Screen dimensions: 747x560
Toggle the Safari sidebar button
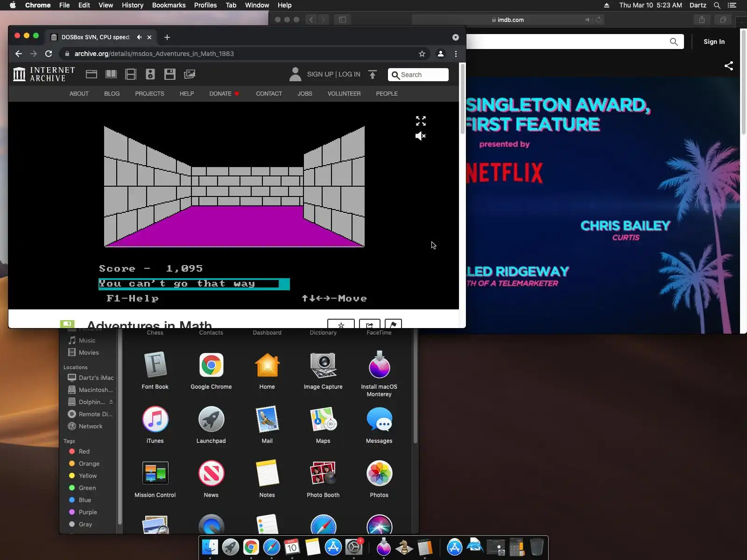tap(342, 20)
